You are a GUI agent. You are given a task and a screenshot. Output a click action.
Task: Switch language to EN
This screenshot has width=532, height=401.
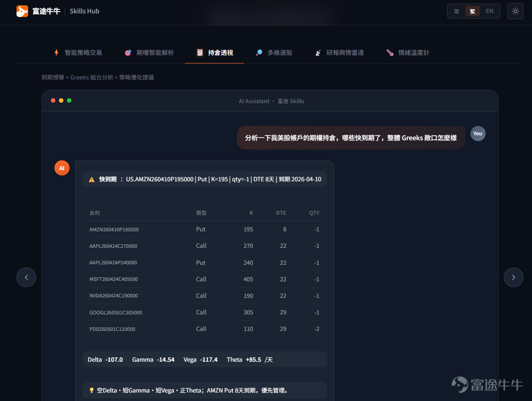click(489, 11)
